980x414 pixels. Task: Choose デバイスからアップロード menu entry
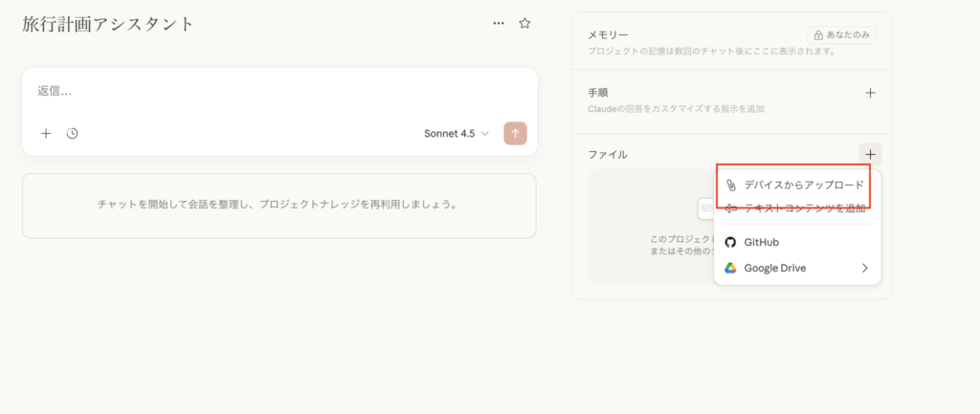[x=797, y=185]
